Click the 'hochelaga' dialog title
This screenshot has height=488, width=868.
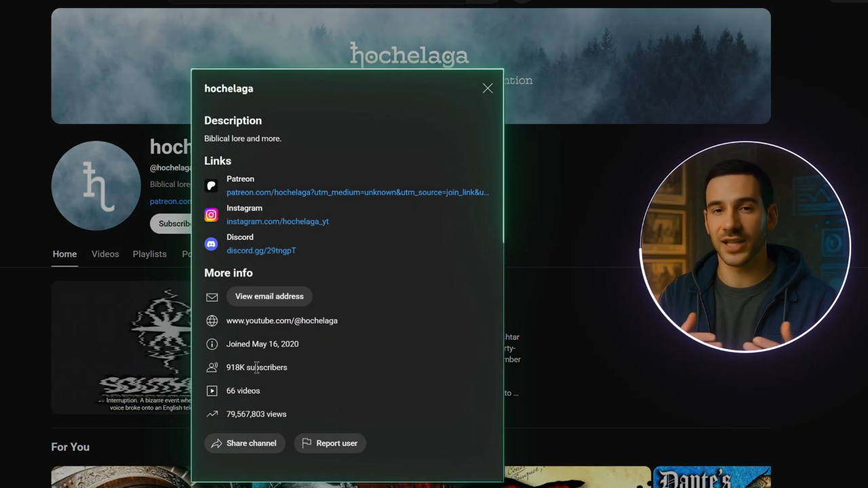[229, 88]
